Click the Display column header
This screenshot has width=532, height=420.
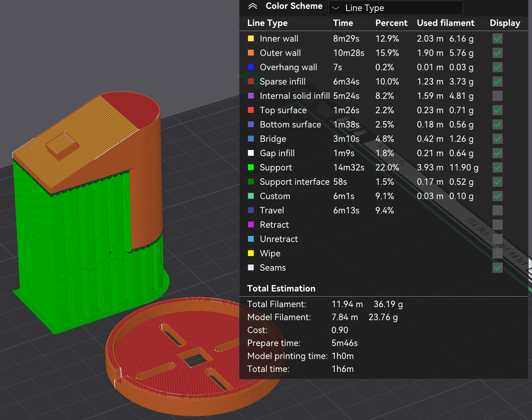tap(505, 23)
